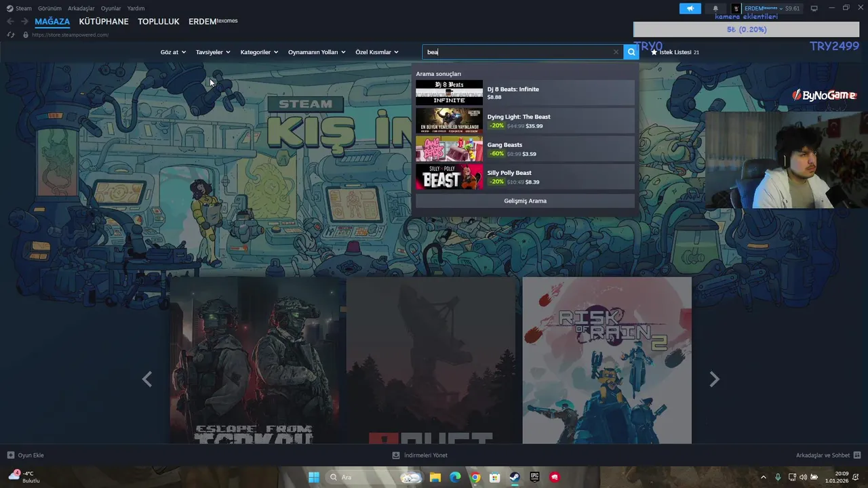Viewport: 868px width, 488px height.
Task: Click the store.steampowered.com URL bar
Action: click(71, 35)
